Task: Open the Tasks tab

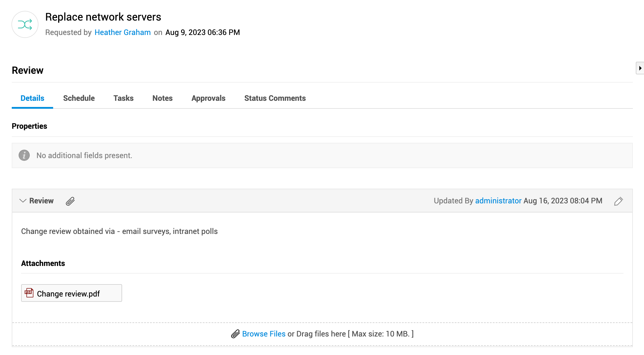Action: pyautogui.click(x=123, y=98)
